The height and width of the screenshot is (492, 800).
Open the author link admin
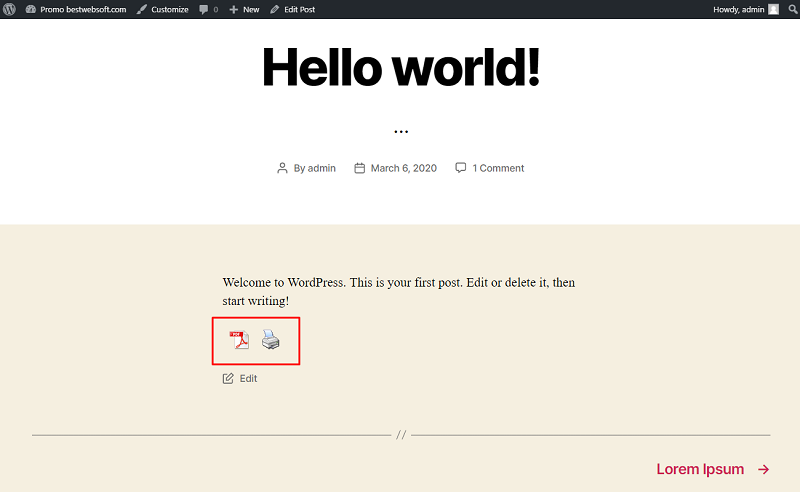pyautogui.click(x=321, y=168)
